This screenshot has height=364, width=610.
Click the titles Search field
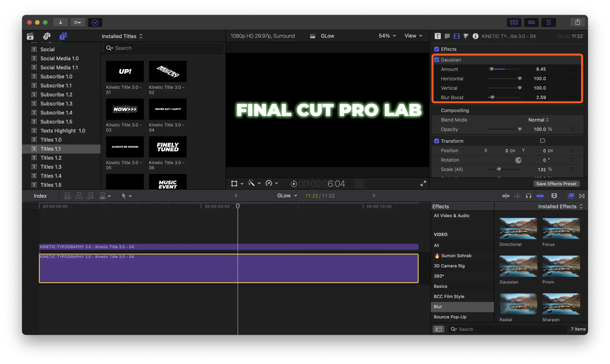(x=163, y=48)
